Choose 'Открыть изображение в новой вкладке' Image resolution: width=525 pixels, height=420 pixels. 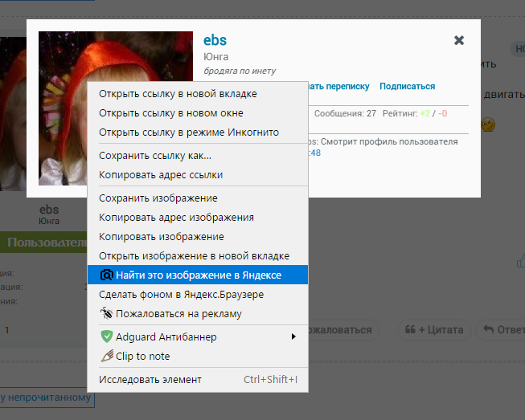pos(198,256)
